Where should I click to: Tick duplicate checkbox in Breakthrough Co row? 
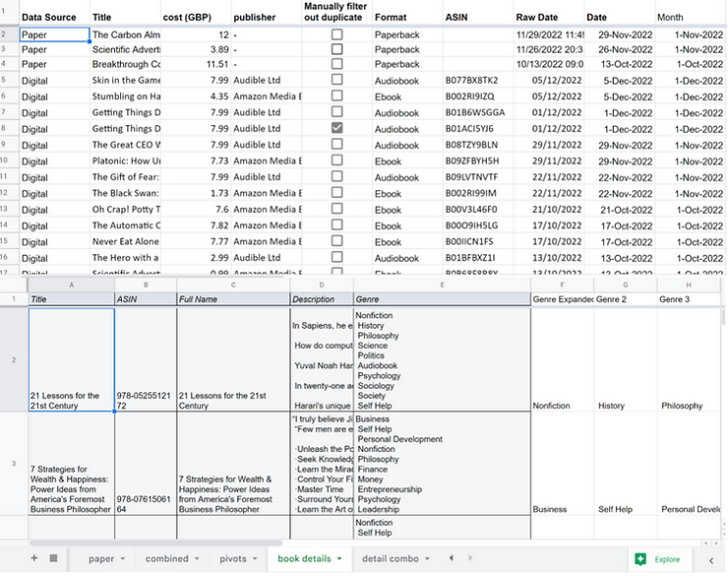click(337, 64)
